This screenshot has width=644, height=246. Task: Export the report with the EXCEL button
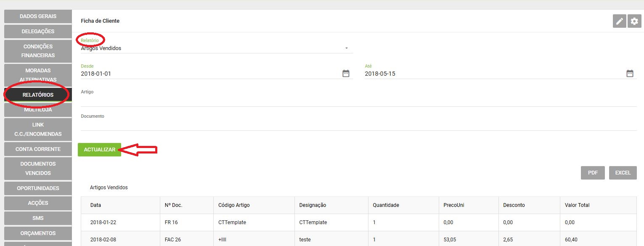point(623,173)
